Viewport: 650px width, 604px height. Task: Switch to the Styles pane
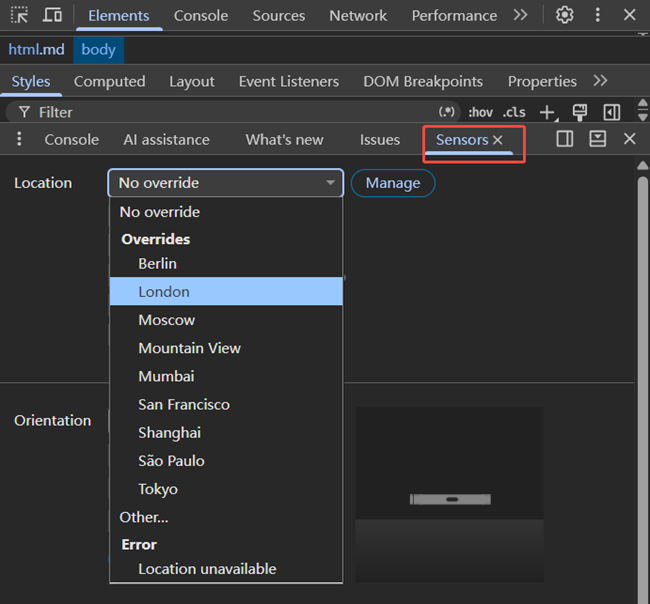click(31, 82)
